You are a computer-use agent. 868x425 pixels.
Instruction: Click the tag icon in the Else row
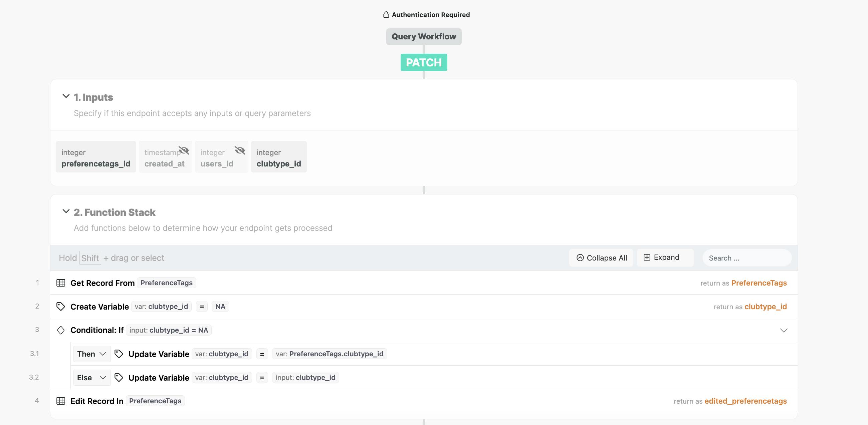119,377
